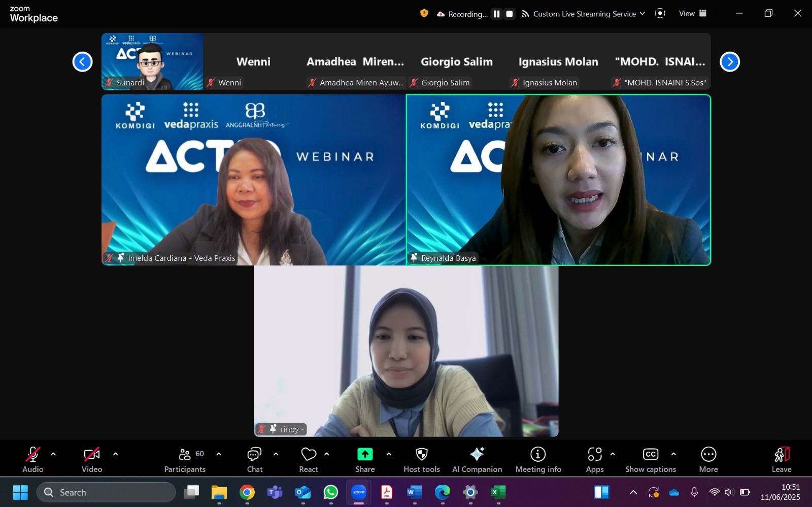This screenshot has height=507, width=812.
Task: Click the Leave meeting button
Action: 782,459
